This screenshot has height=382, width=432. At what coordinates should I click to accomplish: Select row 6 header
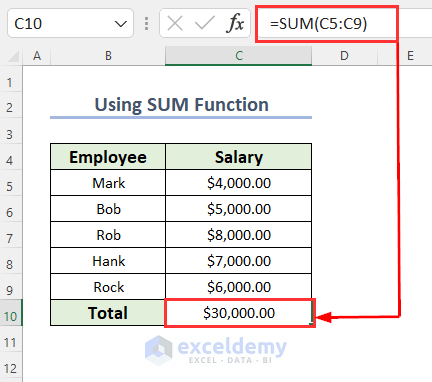click(11, 209)
